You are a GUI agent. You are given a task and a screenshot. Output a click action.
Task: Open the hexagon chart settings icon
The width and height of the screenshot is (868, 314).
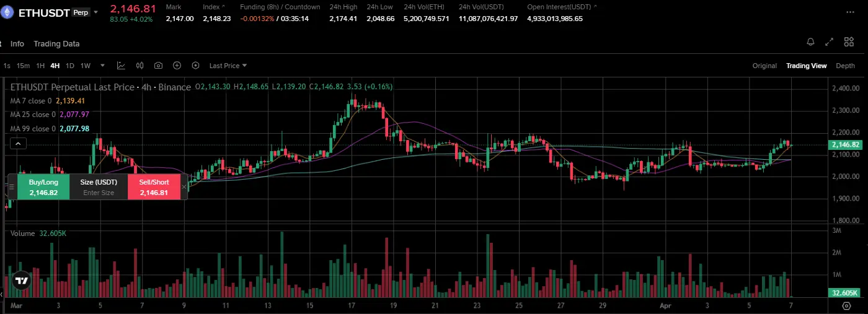click(x=196, y=66)
